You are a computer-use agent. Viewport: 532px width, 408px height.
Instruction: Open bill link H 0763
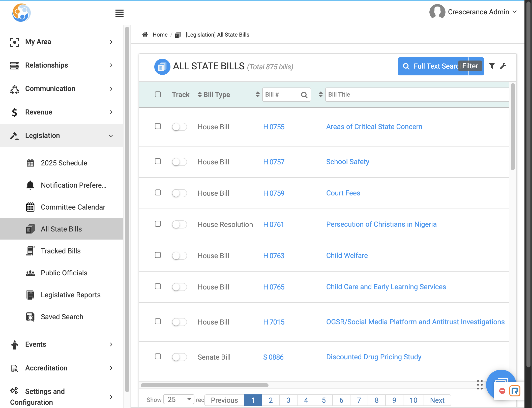tap(274, 256)
